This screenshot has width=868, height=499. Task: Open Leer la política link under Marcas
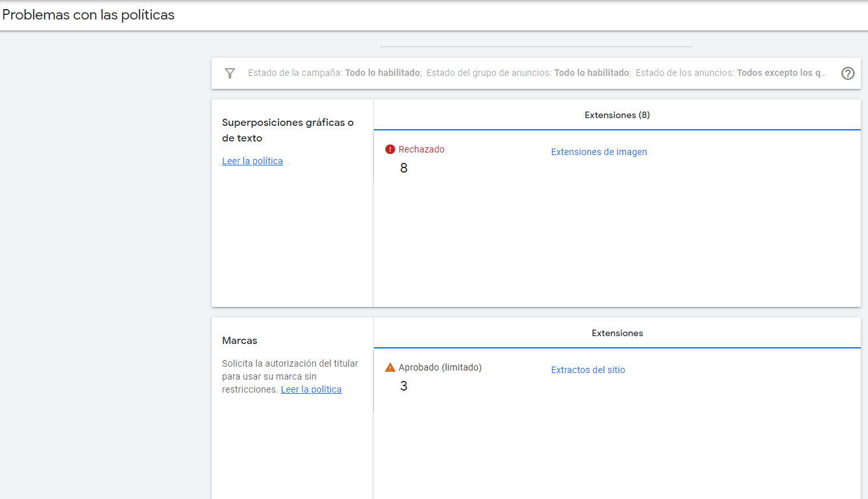coord(311,389)
